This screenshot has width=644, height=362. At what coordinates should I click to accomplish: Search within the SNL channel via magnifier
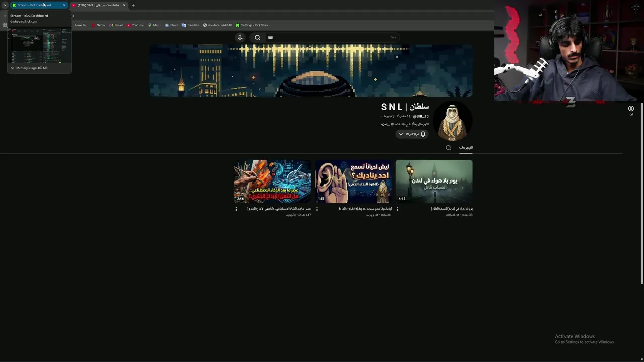[x=448, y=148]
